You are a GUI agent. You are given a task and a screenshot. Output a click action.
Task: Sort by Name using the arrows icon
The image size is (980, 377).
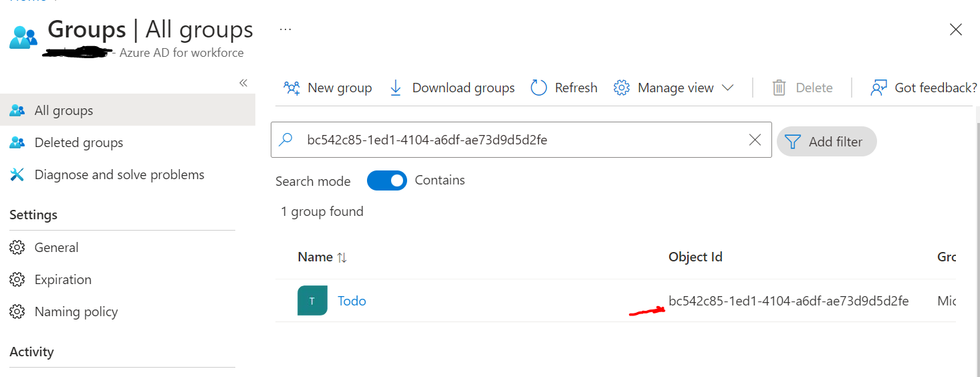tap(342, 257)
